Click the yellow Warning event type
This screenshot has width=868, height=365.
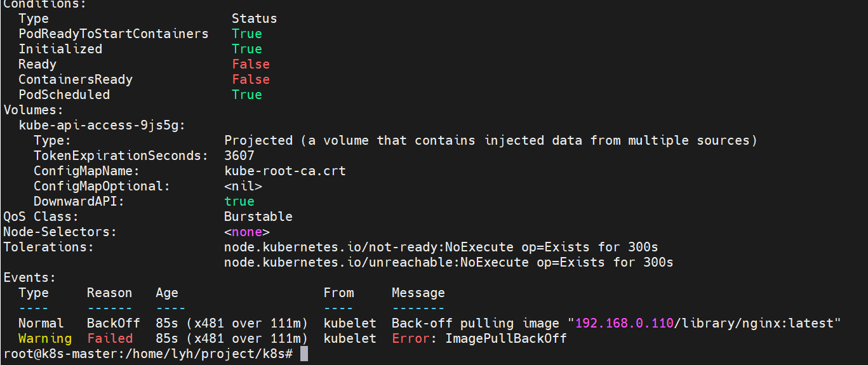(x=44, y=338)
